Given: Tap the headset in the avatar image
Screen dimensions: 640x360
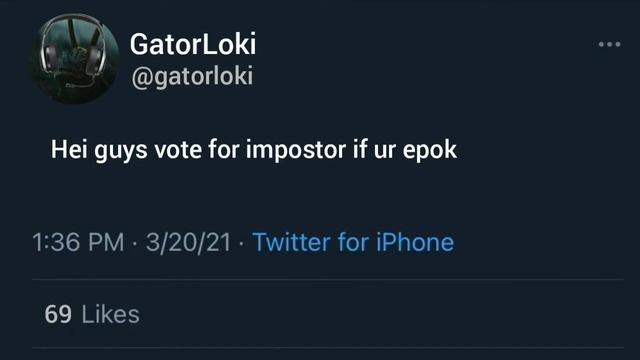Looking at the screenshot, I should pyautogui.click(x=73, y=47).
